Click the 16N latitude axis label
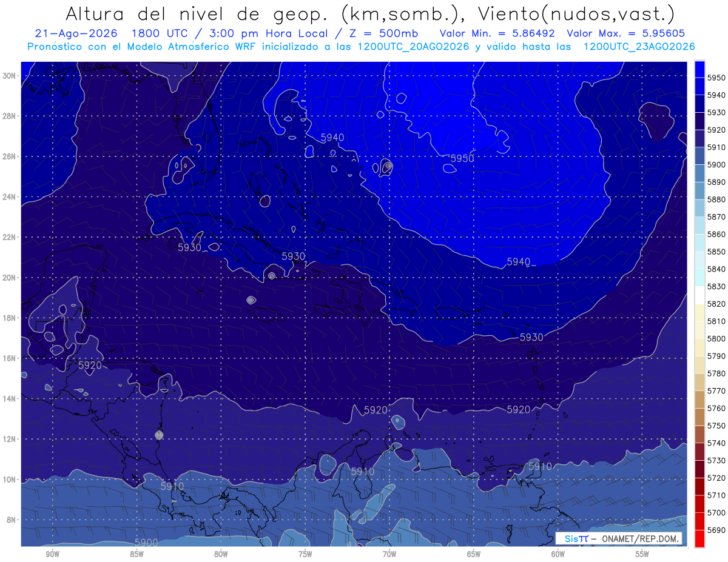The height and width of the screenshot is (562, 728). [x=10, y=358]
